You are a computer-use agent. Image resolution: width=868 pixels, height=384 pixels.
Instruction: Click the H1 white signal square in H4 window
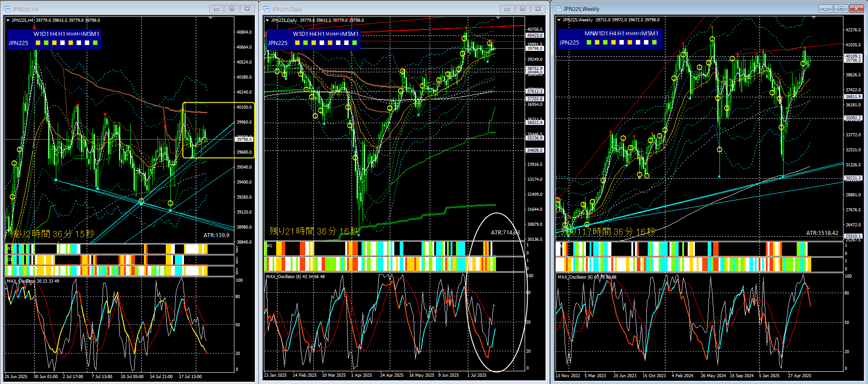point(63,43)
